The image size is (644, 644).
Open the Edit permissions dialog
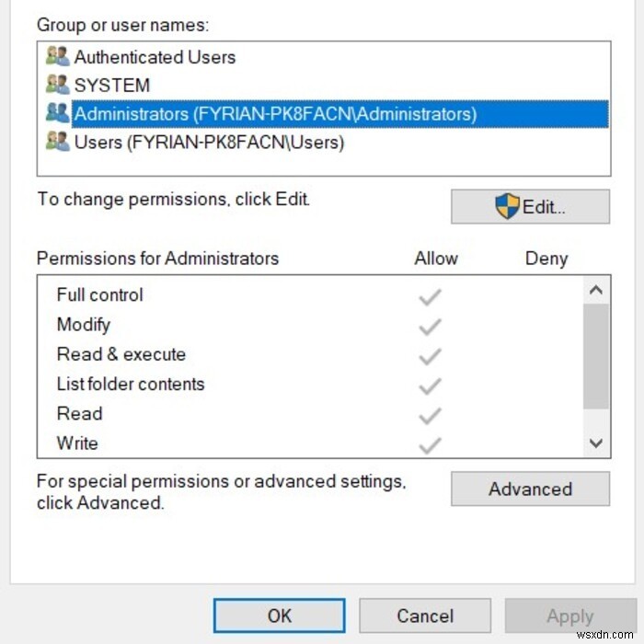coord(530,207)
